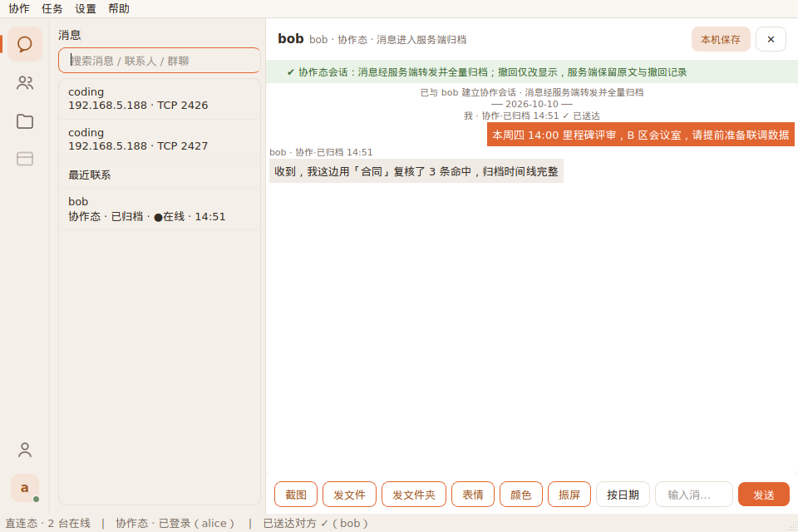Screen dimensions: 798x532
Task: Close the bob chat with the × button
Action: pos(771,39)
